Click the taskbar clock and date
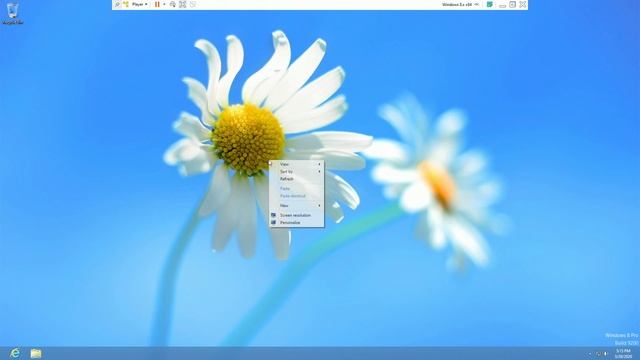The width and height of the screenshot is (640, 360). tap(623, 353)
